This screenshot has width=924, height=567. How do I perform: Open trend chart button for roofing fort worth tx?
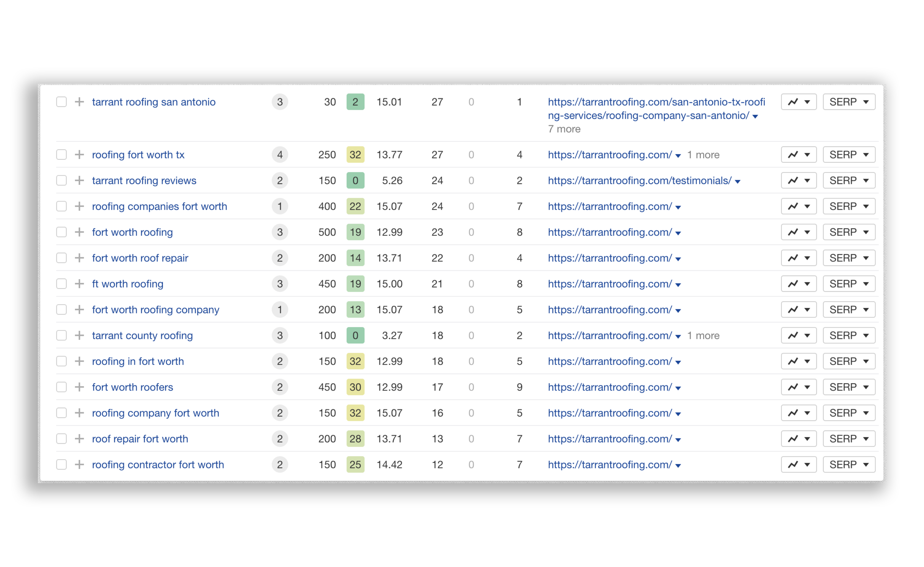coord(799,155)
